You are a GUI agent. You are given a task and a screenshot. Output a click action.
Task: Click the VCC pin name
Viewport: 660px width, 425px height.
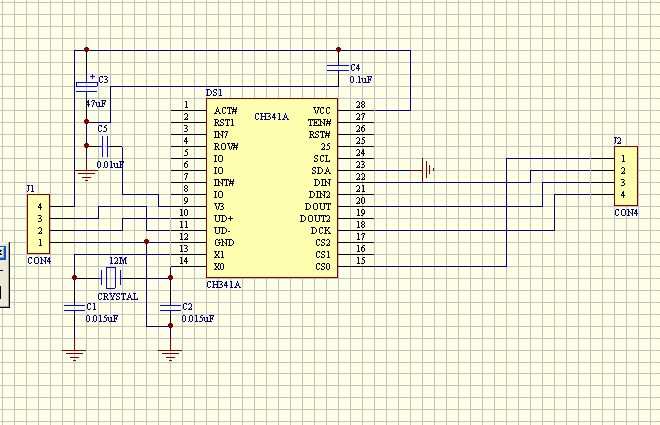pyautogui.click(x=322, y=111)
